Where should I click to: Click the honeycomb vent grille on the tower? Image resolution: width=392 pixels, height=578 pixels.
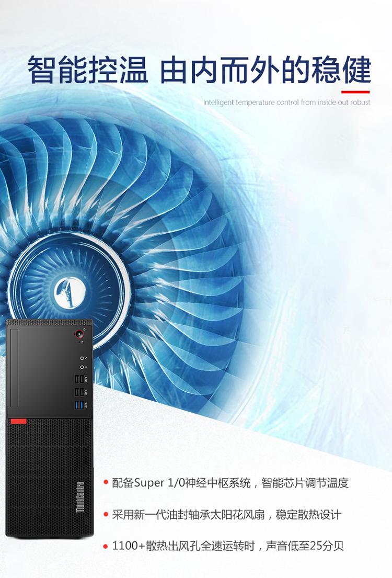coord(49,478)
